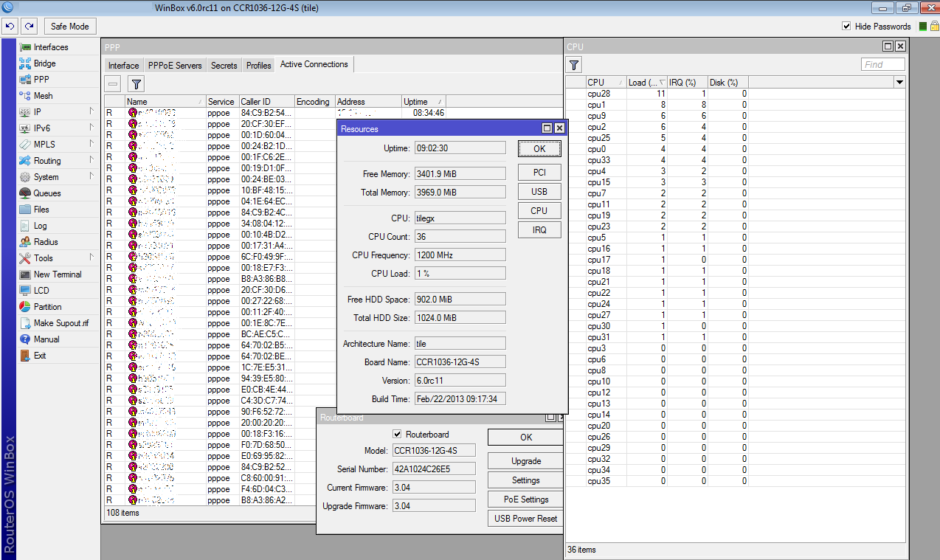Sort by the Load column header
Viewport: 940px width, 560px height.
[647, 83]
